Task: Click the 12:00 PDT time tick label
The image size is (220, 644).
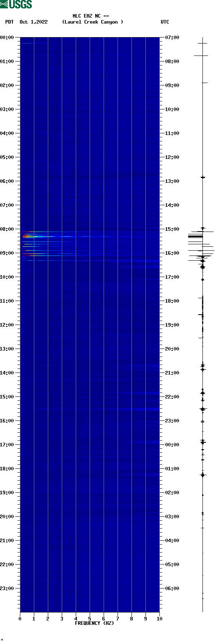Action: coord(7,325)
